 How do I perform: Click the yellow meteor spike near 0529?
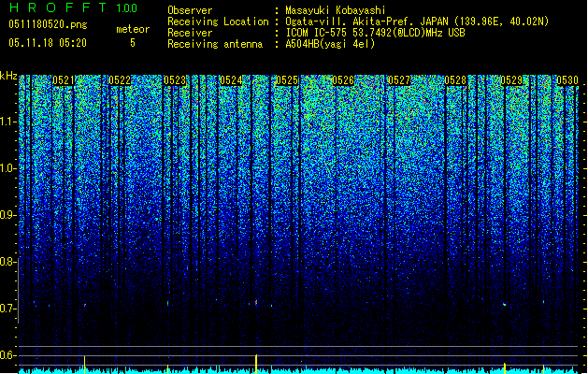click(505, 368)
